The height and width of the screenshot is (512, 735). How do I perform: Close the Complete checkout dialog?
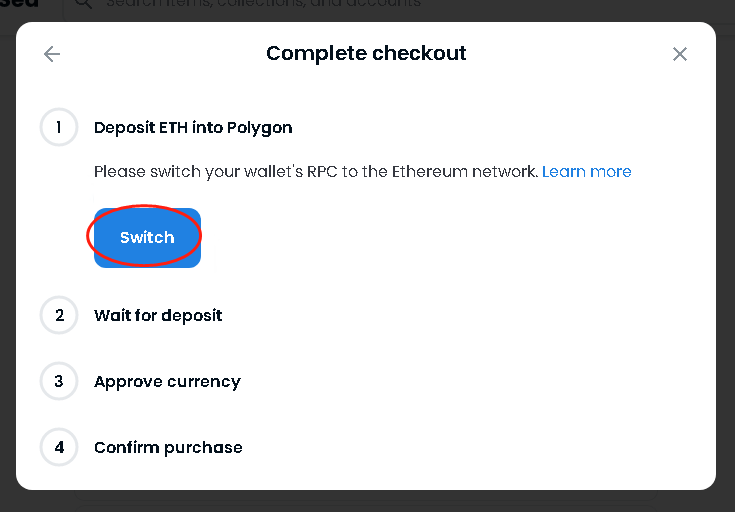point(680,54)
